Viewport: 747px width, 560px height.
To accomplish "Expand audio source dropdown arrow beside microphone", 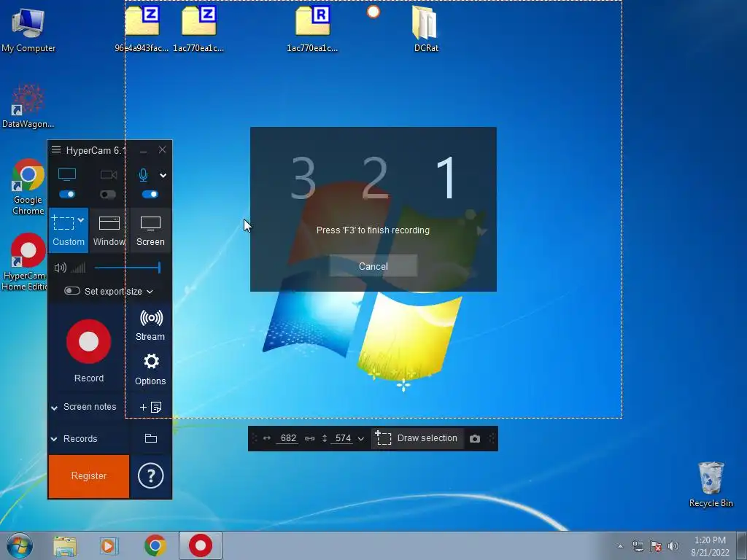I will [x=163, y=175].
